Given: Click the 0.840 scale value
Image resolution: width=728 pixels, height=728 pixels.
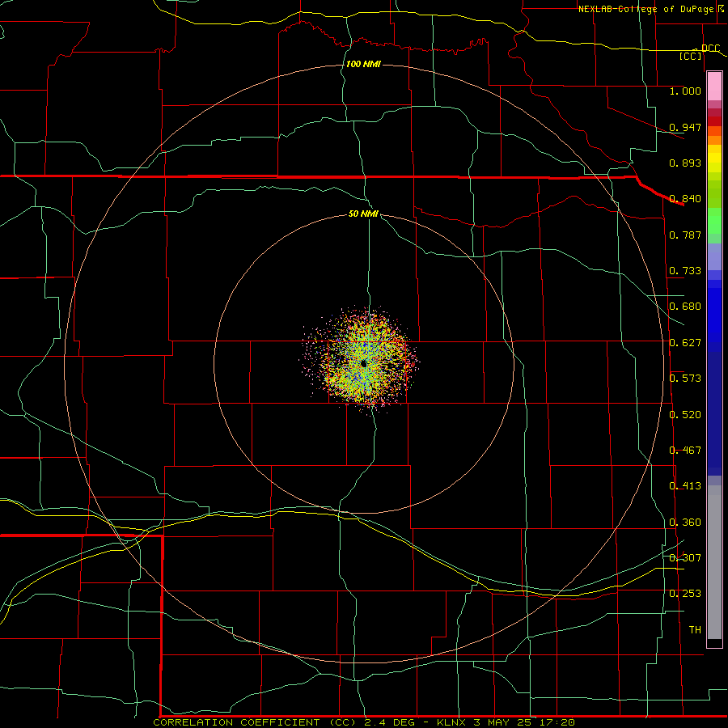Looking at the screenshot, I should click(x=685, y=199).
